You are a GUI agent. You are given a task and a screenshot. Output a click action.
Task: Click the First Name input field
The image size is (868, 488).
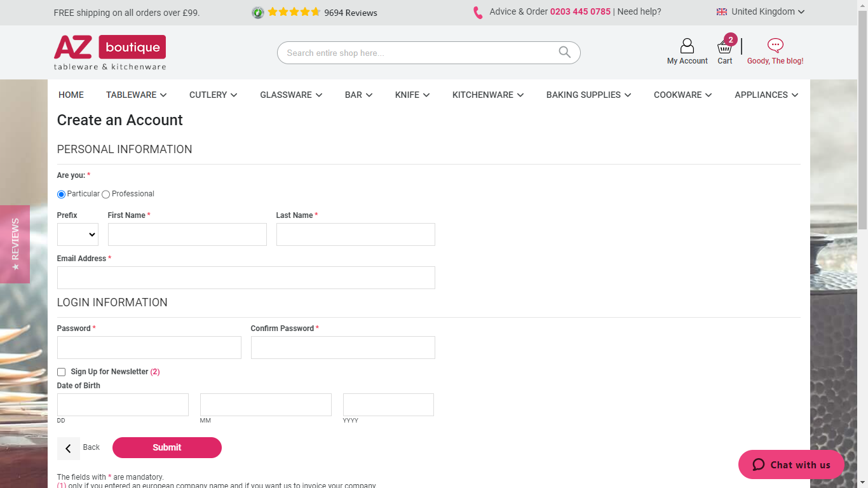point(187,234)
